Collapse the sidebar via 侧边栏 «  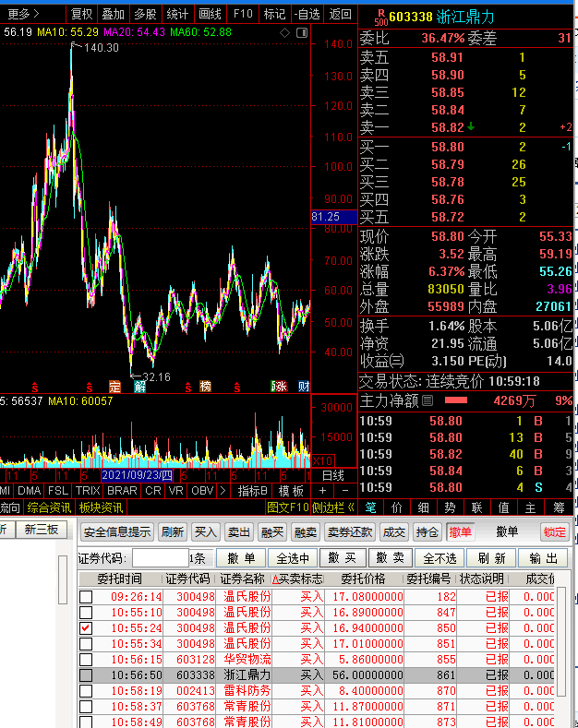(x=332, y=507)
